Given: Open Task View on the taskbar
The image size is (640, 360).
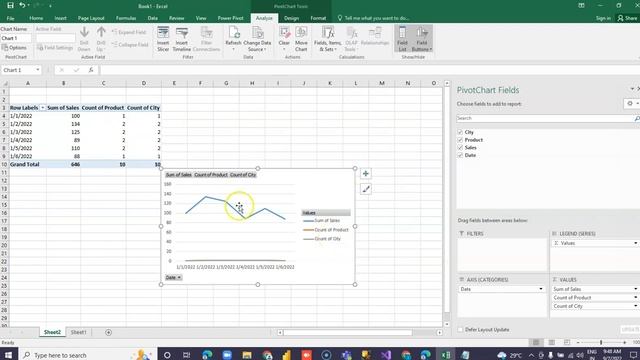Looking at the screenshot, I should 187,355.
